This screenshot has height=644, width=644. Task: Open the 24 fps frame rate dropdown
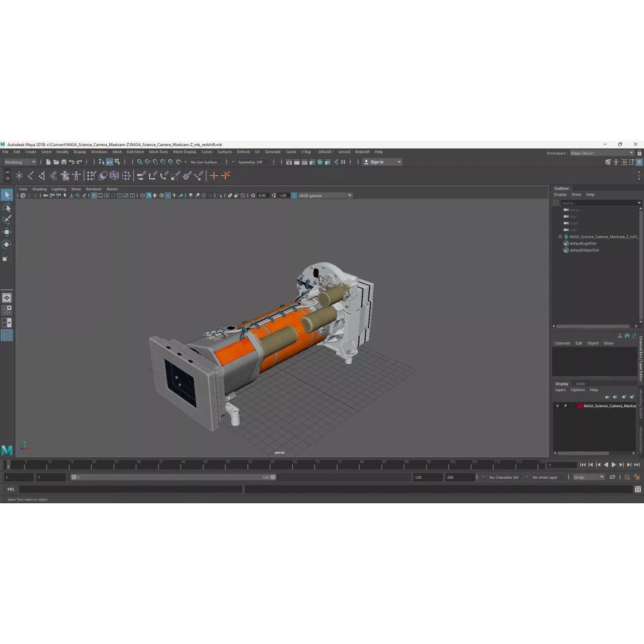tap(589, 477)
